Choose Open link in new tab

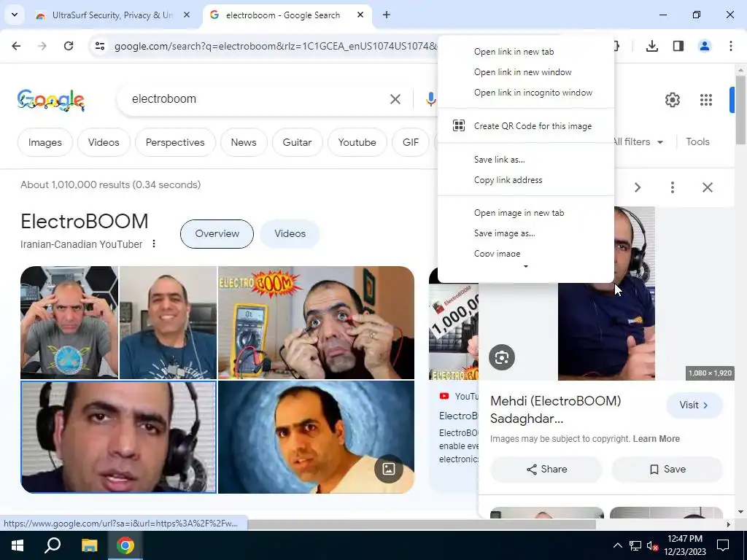[526, 52]
